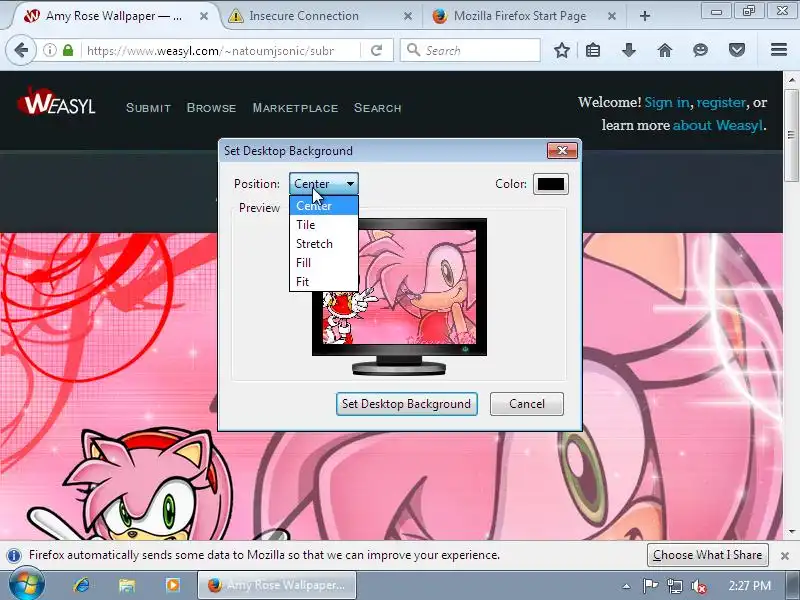Viewport: 800px width, 600px height.
Task: Choose Stretch from Position list
Action: click(323, 243)
